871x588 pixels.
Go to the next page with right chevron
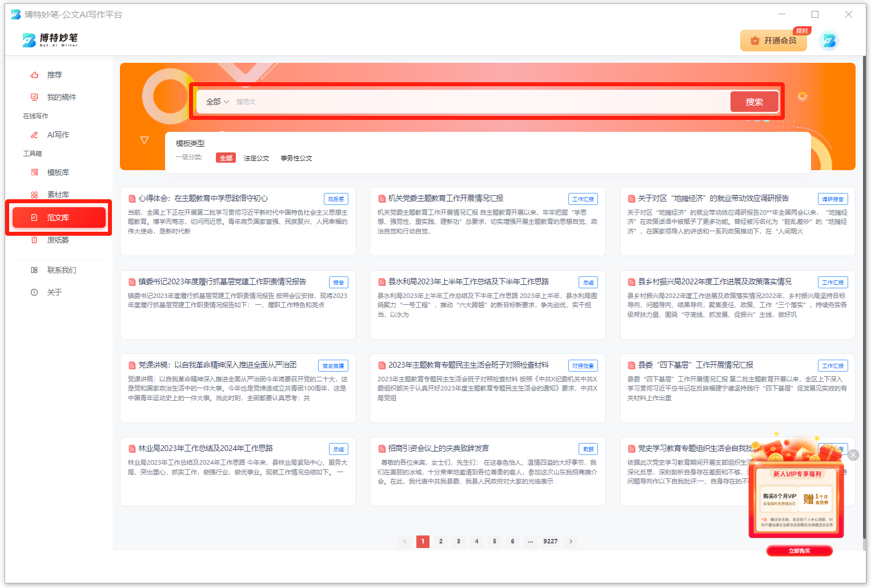pyautogui.click(x=571, y=541)
